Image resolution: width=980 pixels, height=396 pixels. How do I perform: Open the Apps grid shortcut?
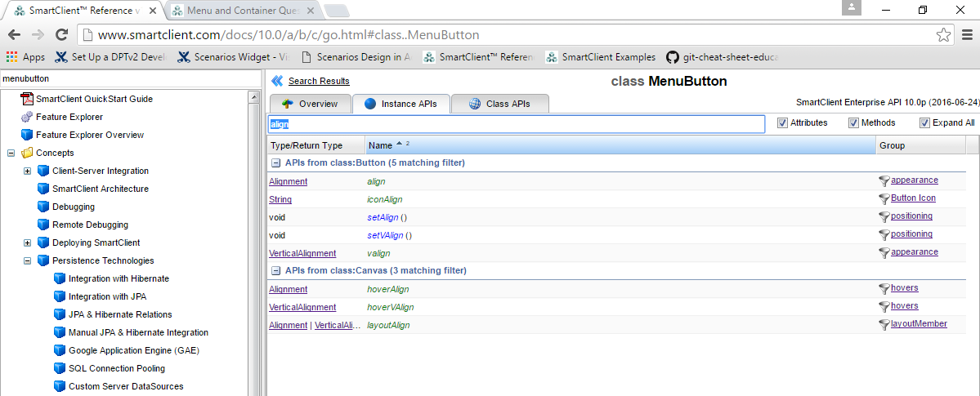(x=25, y=57)
